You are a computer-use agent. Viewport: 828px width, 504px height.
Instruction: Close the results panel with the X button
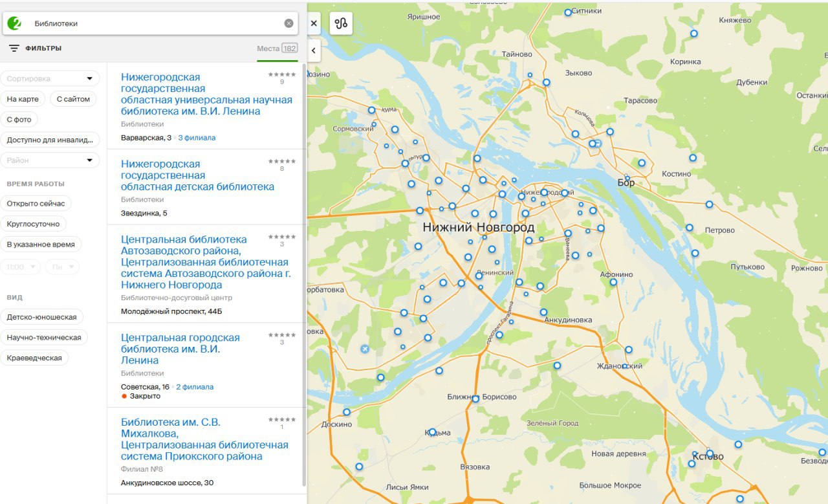pos(314,23)
